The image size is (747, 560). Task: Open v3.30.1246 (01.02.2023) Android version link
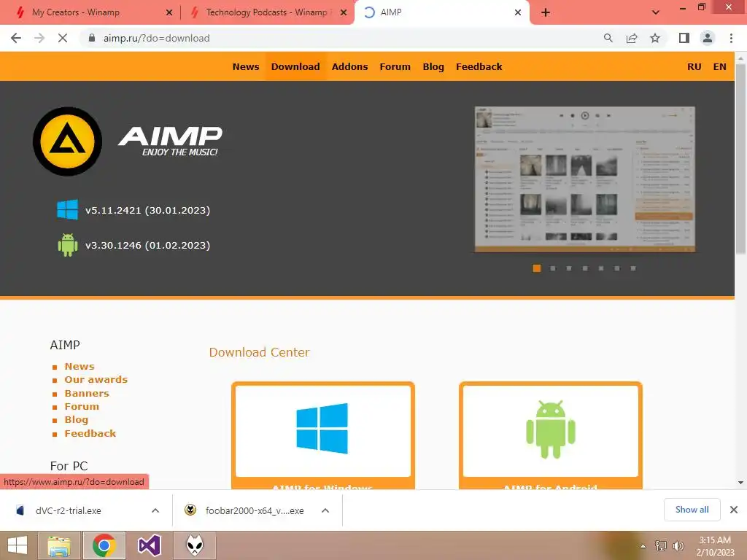tap(147, 245)
